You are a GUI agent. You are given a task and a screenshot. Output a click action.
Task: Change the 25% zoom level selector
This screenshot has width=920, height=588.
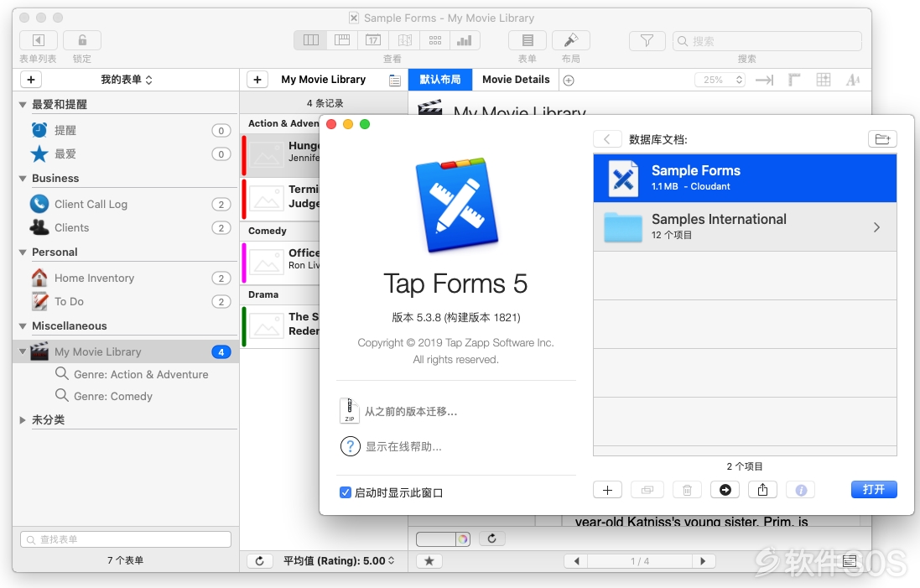tap(720, 80)
